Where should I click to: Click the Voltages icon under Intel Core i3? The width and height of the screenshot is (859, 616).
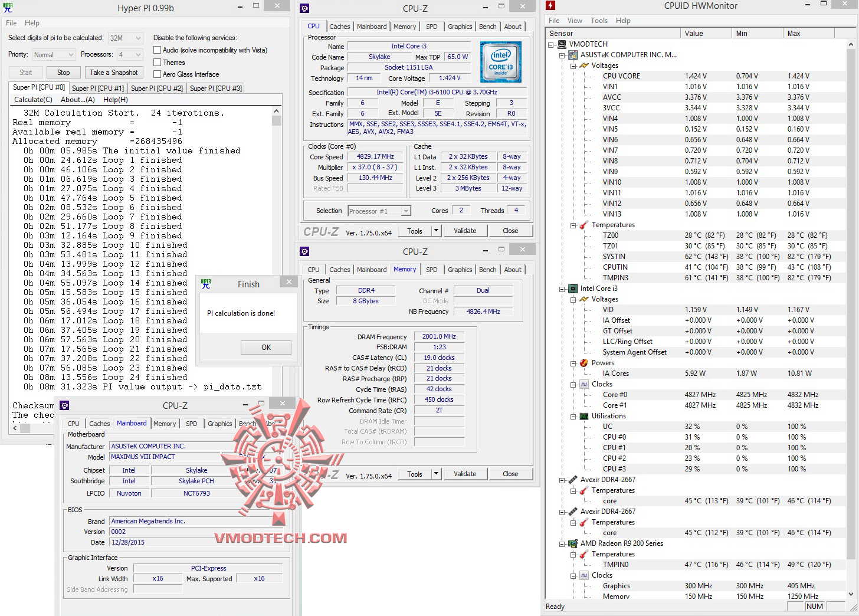click(584, 299)
